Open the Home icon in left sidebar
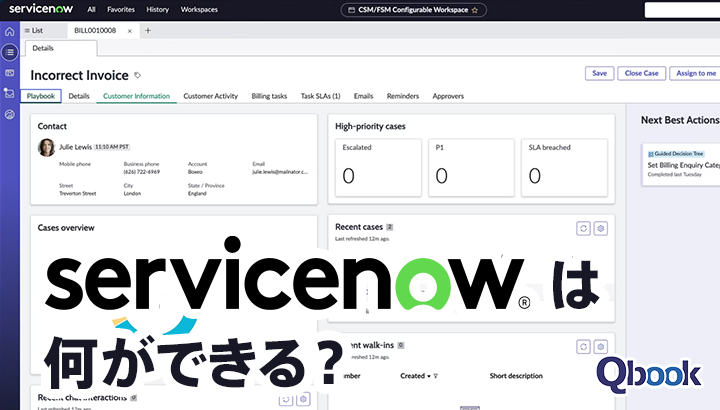Viewport: 720px width, 410px height. 9,32
